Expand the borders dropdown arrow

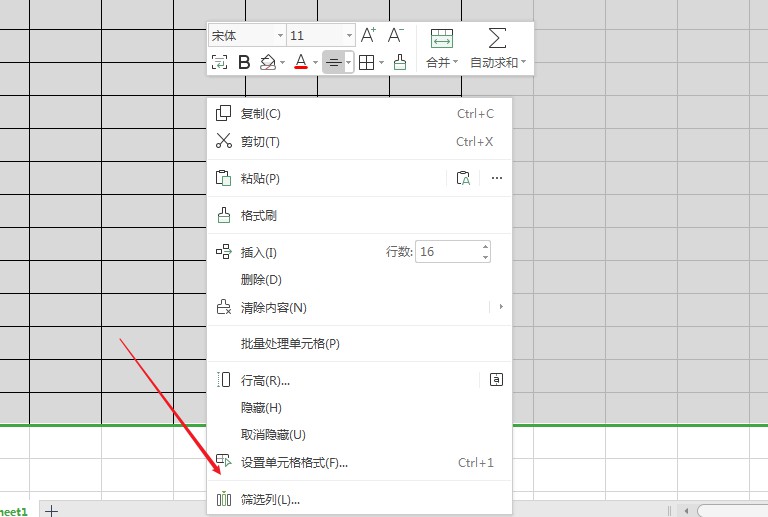381,63
